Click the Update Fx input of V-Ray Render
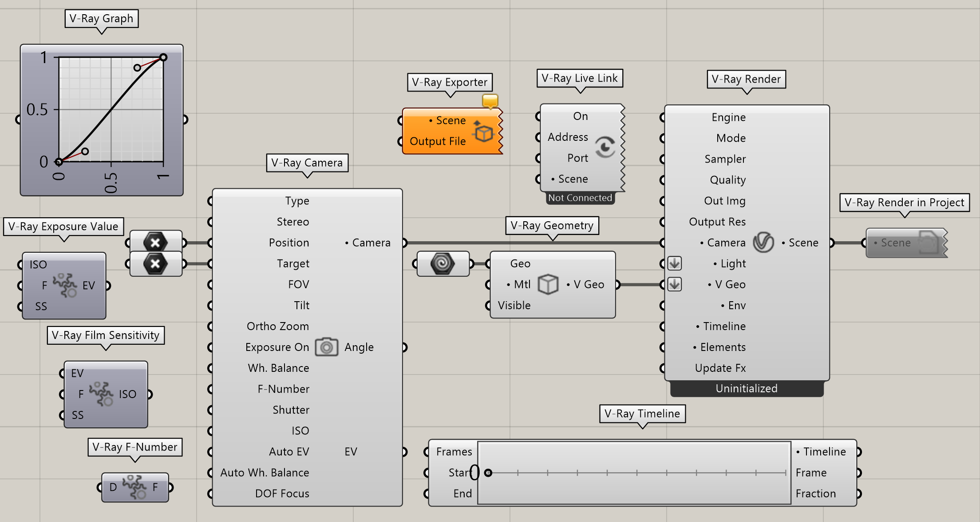Viewport: 980px width, 522px height. [x=720, y=368]
